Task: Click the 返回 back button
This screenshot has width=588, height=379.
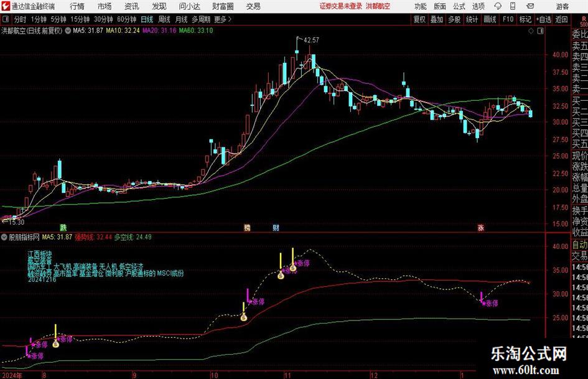Action: (x=561, y=19)
